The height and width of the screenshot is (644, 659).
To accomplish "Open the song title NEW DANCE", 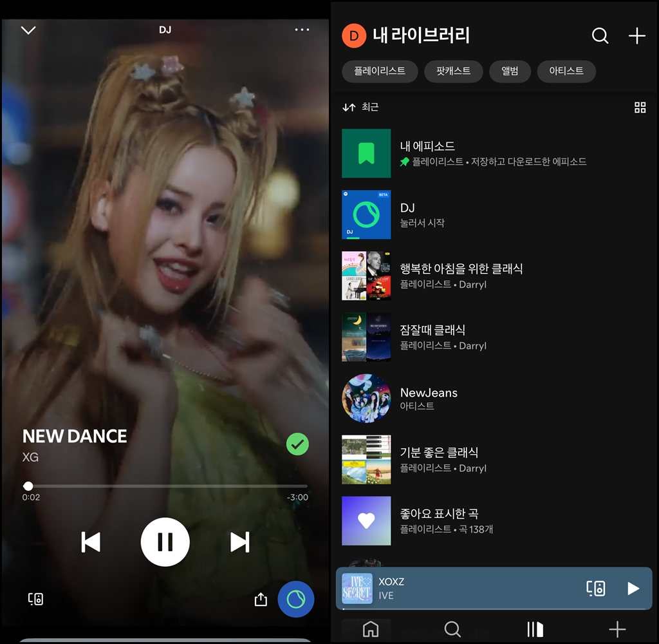I will pos(75,436).
